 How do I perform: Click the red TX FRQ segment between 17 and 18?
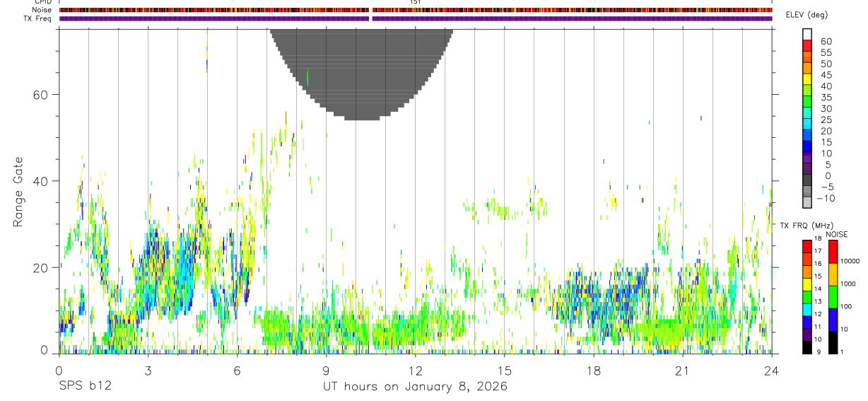click(807, 246)
